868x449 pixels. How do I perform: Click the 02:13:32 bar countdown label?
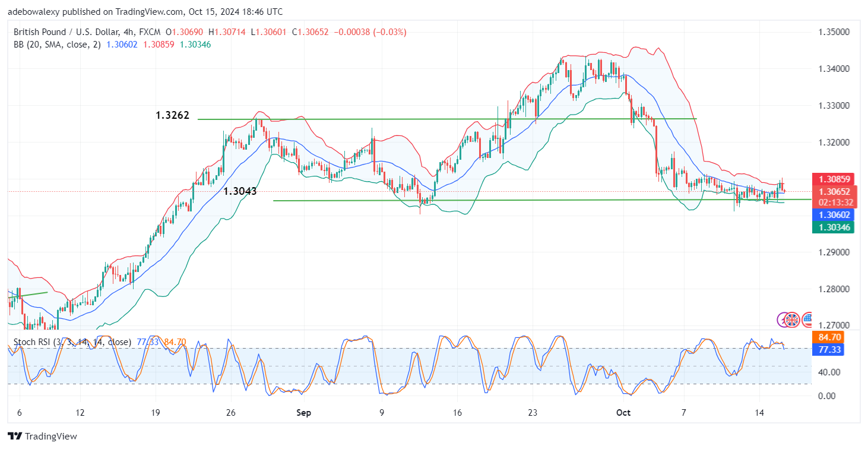pos(835,202)
